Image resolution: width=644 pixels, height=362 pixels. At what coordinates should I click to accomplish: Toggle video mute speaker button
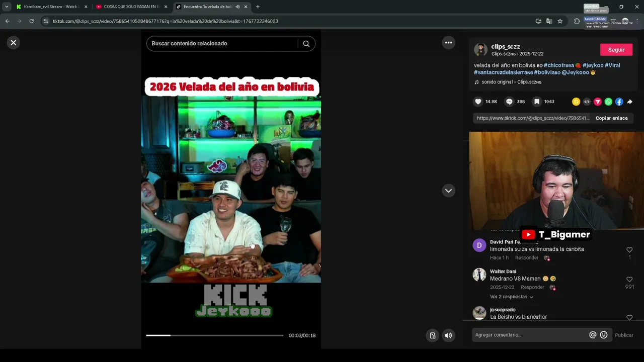point(448,335)
